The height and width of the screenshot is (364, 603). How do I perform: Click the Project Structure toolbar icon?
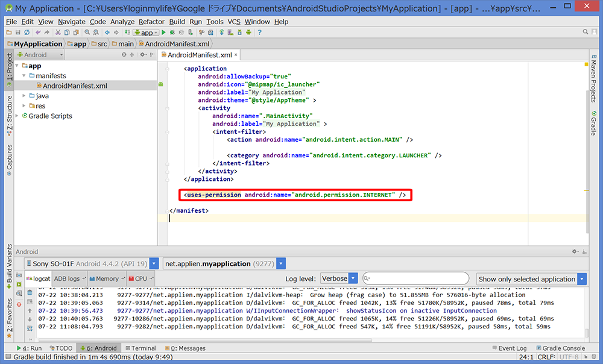(210, 33)
